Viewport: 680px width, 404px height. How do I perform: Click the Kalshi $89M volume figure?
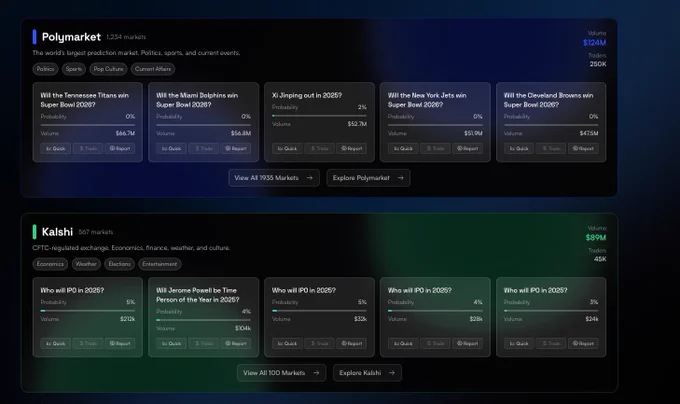[x=596, y=238]
